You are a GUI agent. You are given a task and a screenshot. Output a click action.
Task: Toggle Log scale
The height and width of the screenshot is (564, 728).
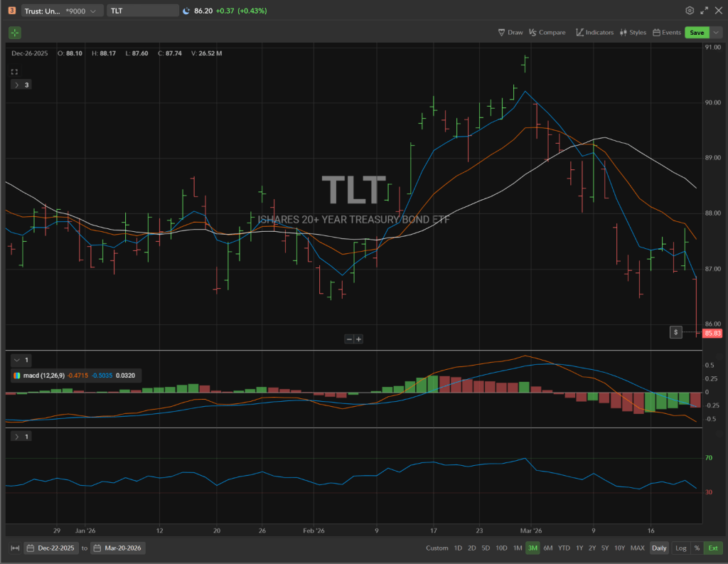pyautogui.click(x=680, y=548)
